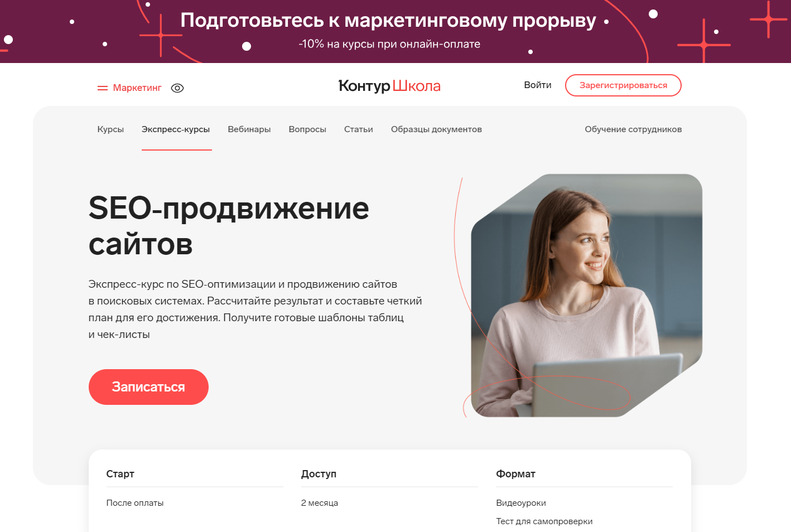The width and height of the screenshot is (791, 532).
Task: Select the Экспресс-курсы tab
Action: (176, 129)
